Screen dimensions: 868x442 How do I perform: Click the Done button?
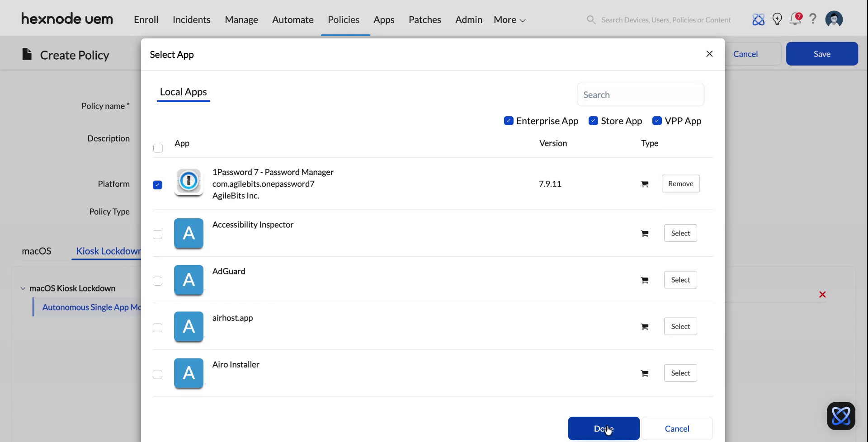click(604, 428)
